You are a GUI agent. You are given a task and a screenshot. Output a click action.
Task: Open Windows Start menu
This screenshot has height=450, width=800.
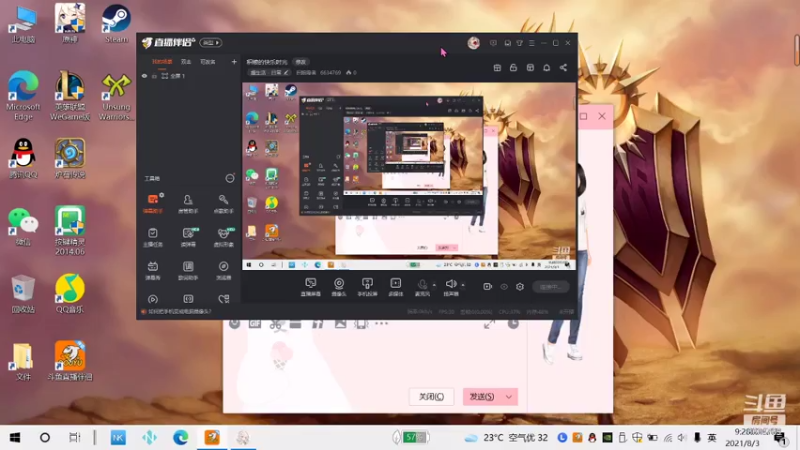point(15,437)
